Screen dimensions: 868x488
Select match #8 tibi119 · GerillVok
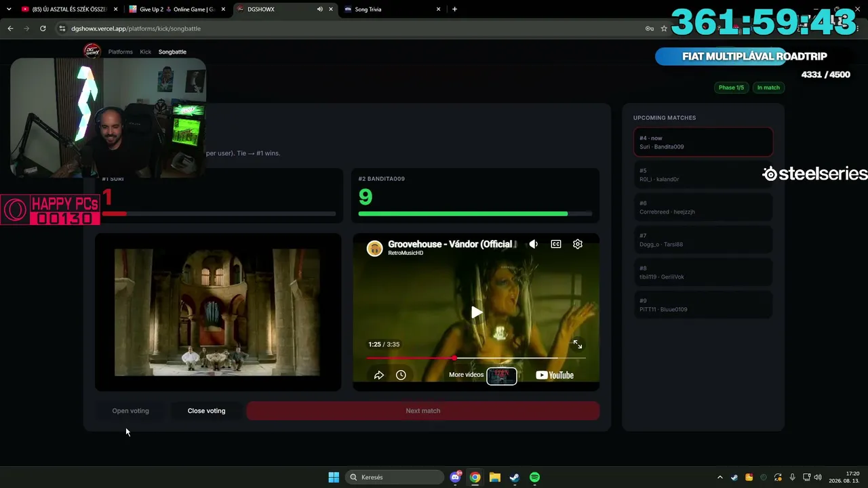pos(703,272)
